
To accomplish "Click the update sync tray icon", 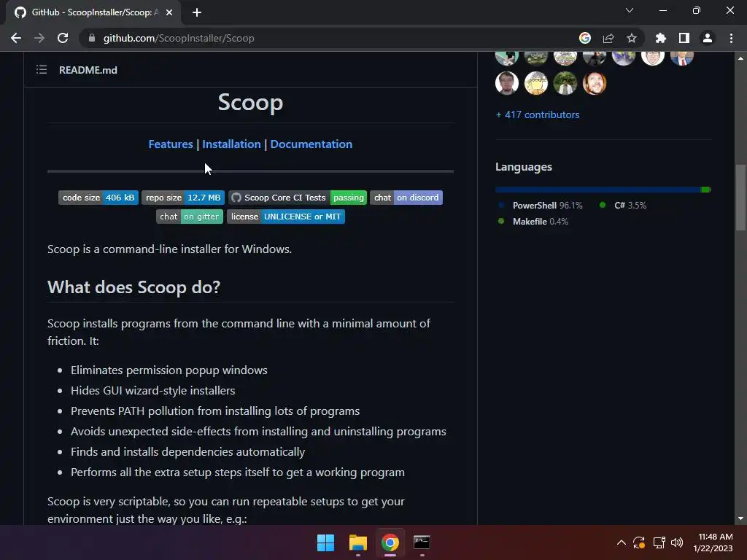I will 639,542.
